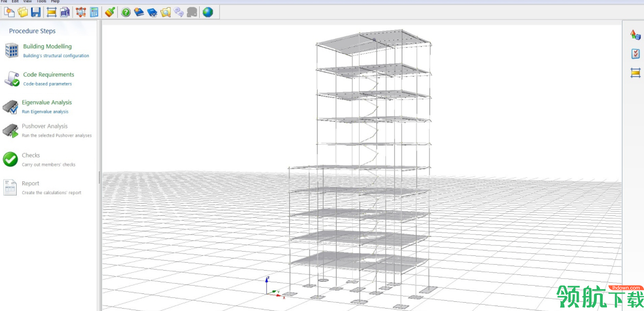Image resolution: width=644 pixels, height=311 pixels.
Task: Click the roof slab of the 3D building
Action: coord(374,42)
